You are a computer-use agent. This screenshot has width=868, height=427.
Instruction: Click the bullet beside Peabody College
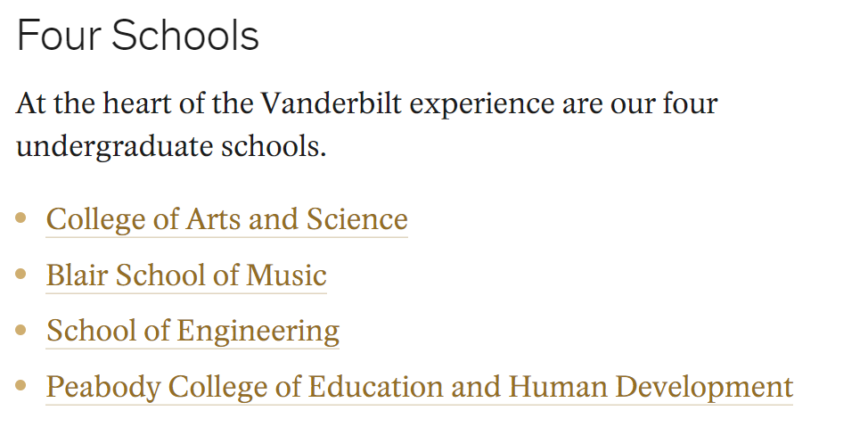21,386
